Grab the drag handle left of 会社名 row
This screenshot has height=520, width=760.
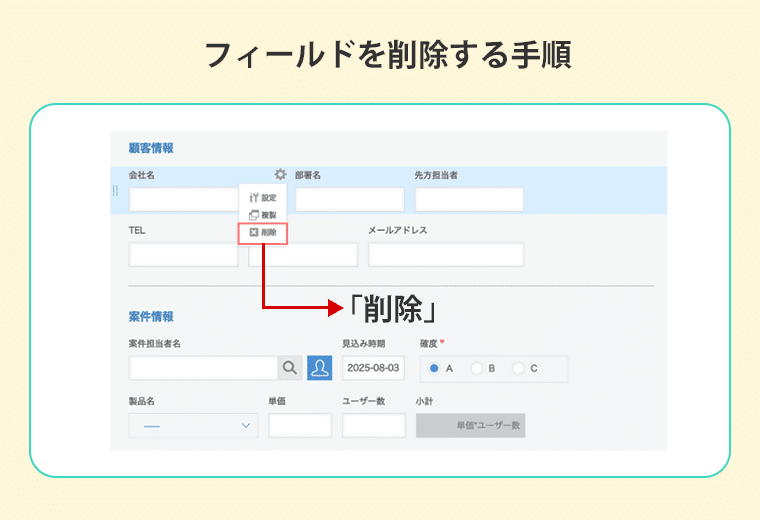[x=115, y=190]
